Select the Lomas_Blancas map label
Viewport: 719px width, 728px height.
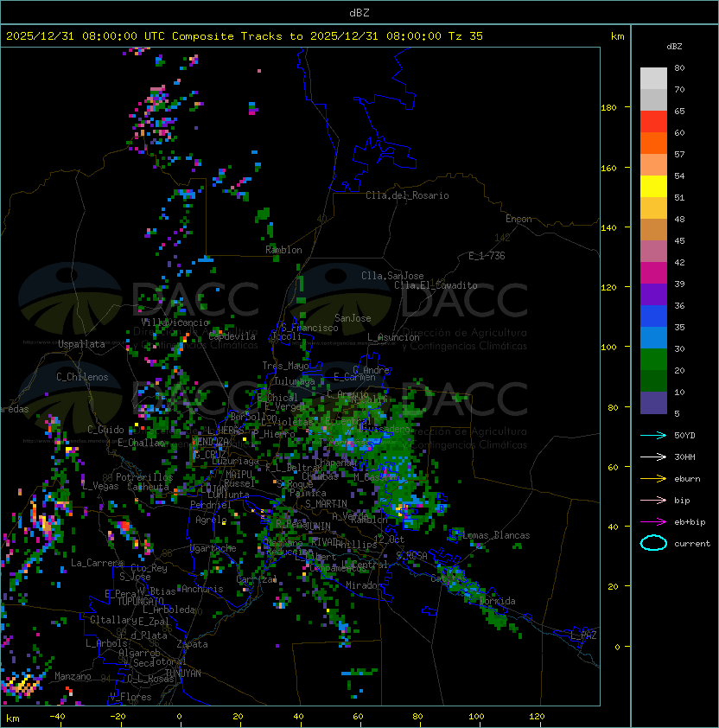[496, 535]
